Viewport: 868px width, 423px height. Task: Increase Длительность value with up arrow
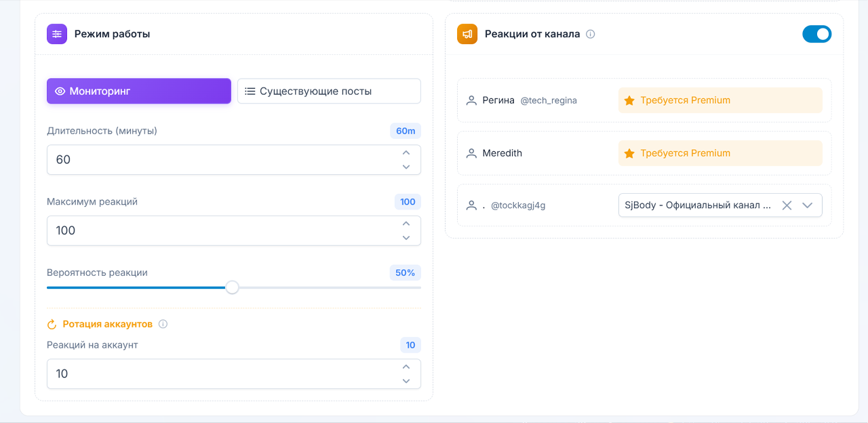(406, 153)
